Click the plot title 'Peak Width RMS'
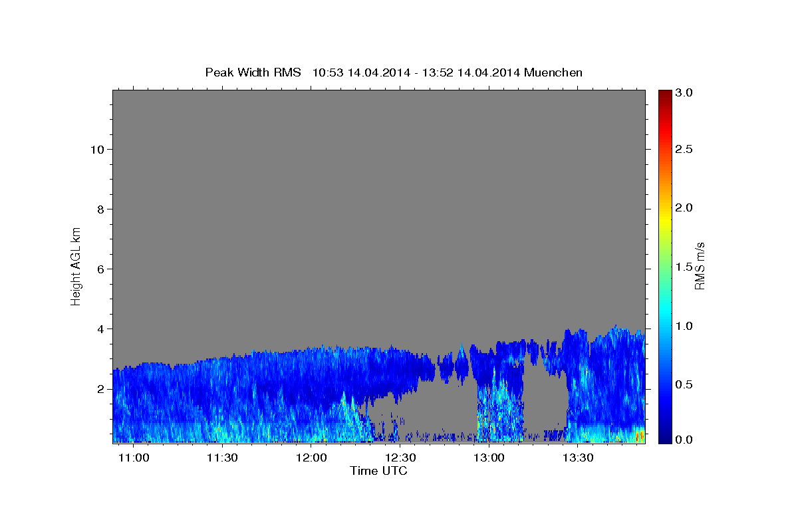This screenshot has height=532, width=798. click(253, 72)
